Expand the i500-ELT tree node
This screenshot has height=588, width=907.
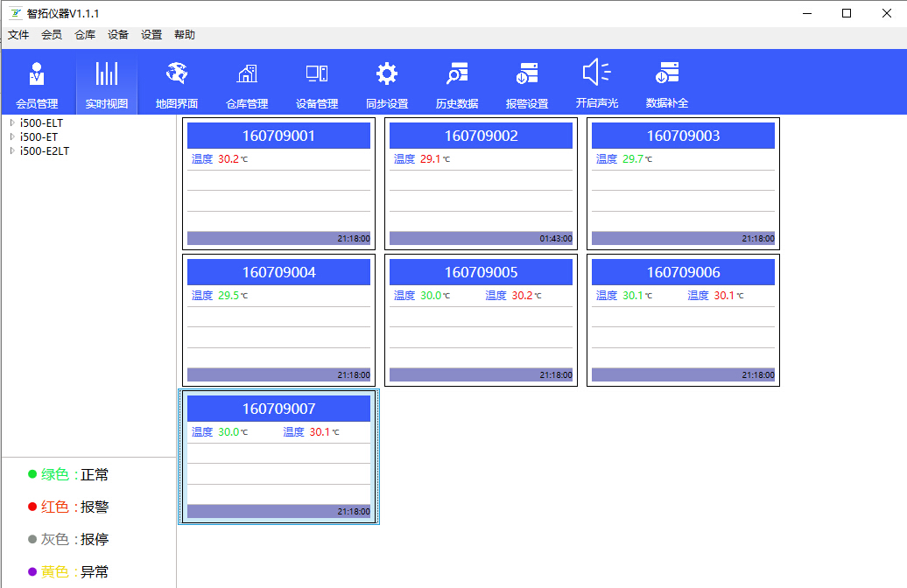pyautogui.click(x=12, y=123)
